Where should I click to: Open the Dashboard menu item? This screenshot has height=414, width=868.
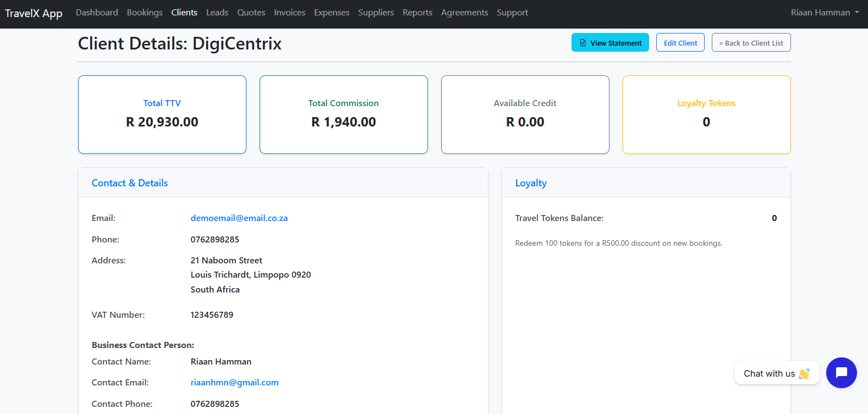(x=97, y=13)
